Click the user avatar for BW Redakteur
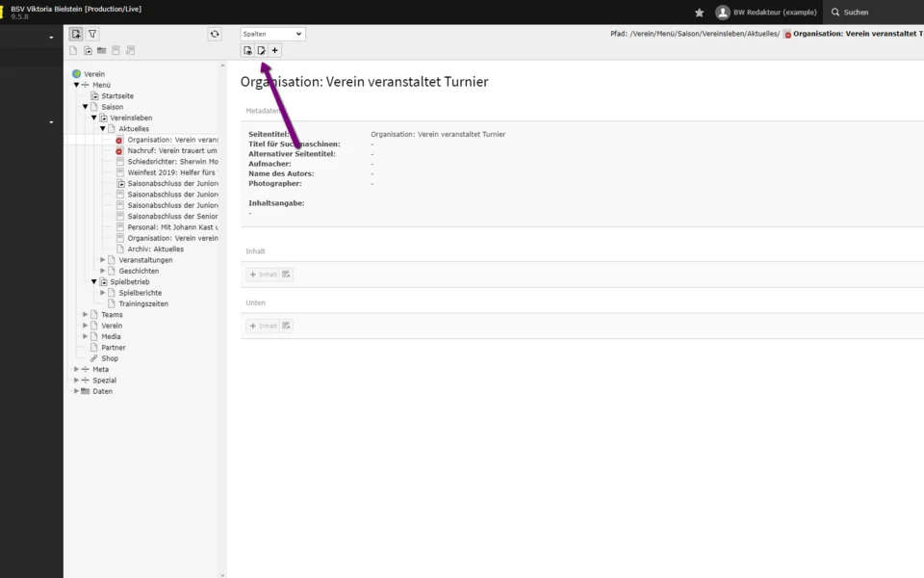Screen dimensions: 924x578 723,13
